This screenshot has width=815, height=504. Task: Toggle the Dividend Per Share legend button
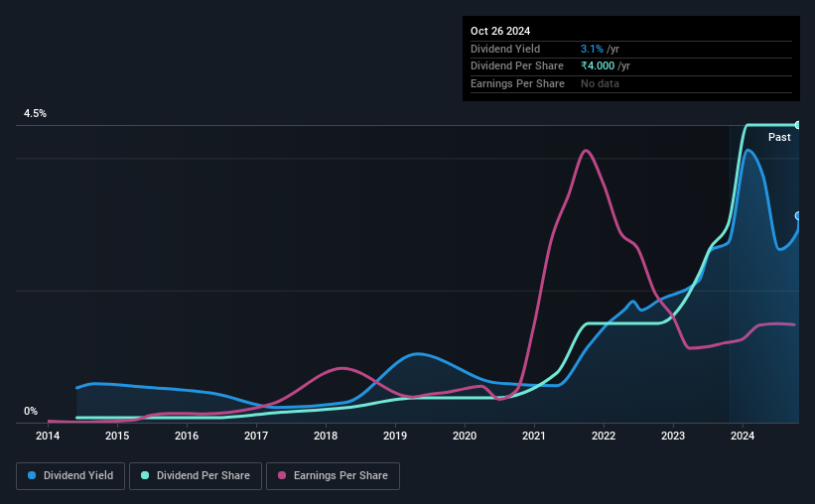coord(196,476)
